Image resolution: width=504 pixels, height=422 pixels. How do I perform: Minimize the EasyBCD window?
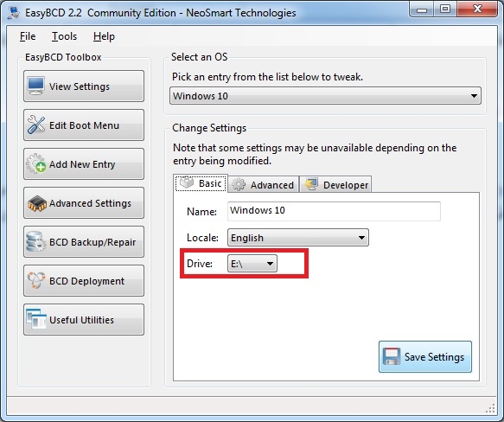[422, 10]
